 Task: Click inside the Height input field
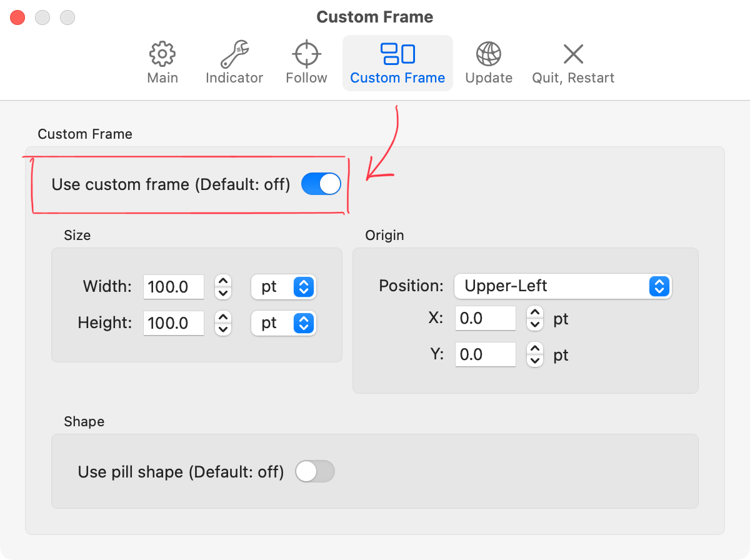coord(173,323)
